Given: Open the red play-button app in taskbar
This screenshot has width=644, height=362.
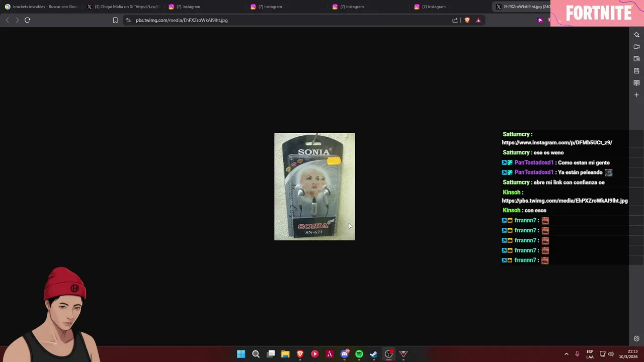Looking at the screenshot, I should [x=315, y=354].
